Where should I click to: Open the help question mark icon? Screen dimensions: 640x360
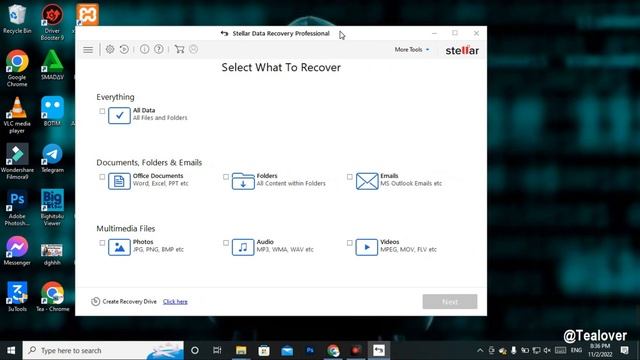coord(159,49)
